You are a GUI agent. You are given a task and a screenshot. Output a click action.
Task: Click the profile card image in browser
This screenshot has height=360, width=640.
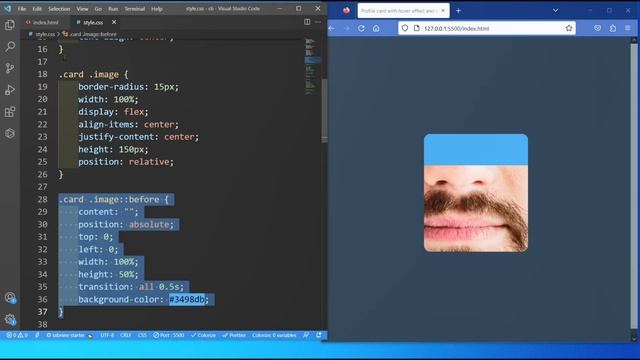click(x=476, y=193)
